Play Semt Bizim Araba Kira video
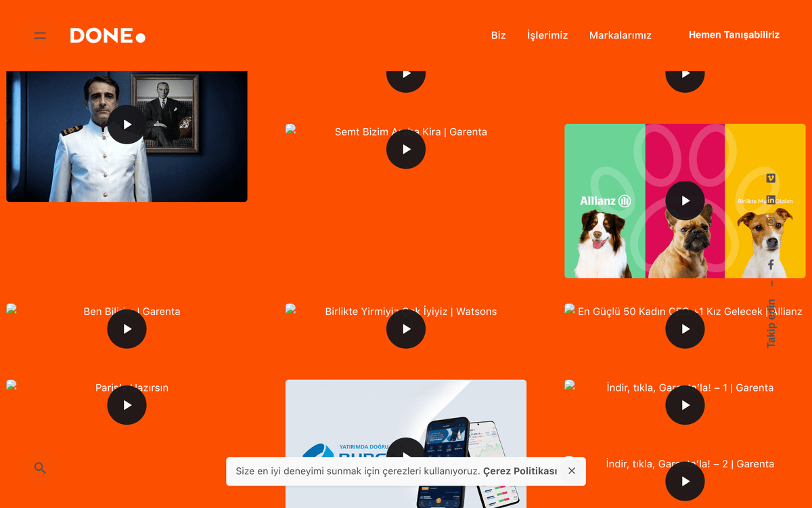812x508 pixels. pos(406,149)
